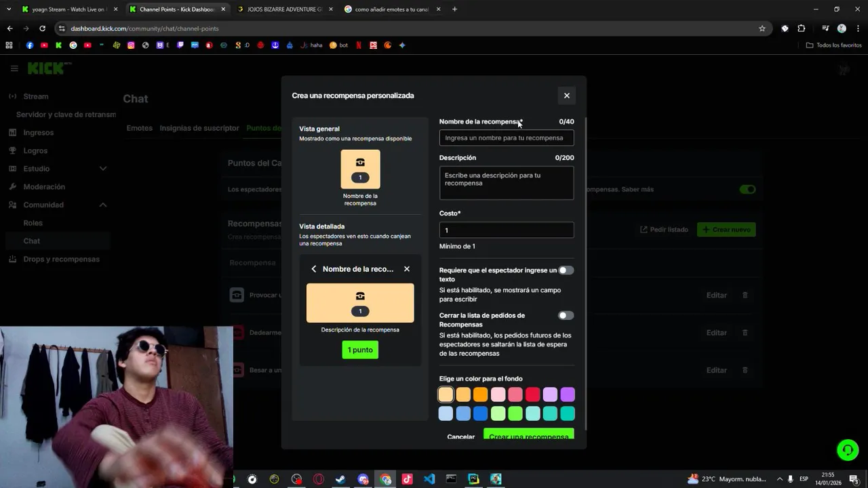This screenshot has width=868, height=488.
Task: Open Opera GX from the taskbar
Action: pyautogui.click(x=319, y=479)
